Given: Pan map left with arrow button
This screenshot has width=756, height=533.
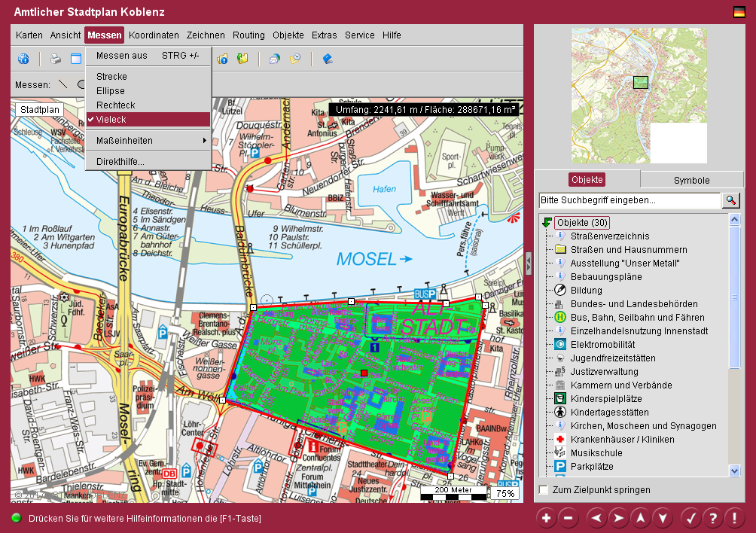Looking at the screenshot, I should (596, 518).
